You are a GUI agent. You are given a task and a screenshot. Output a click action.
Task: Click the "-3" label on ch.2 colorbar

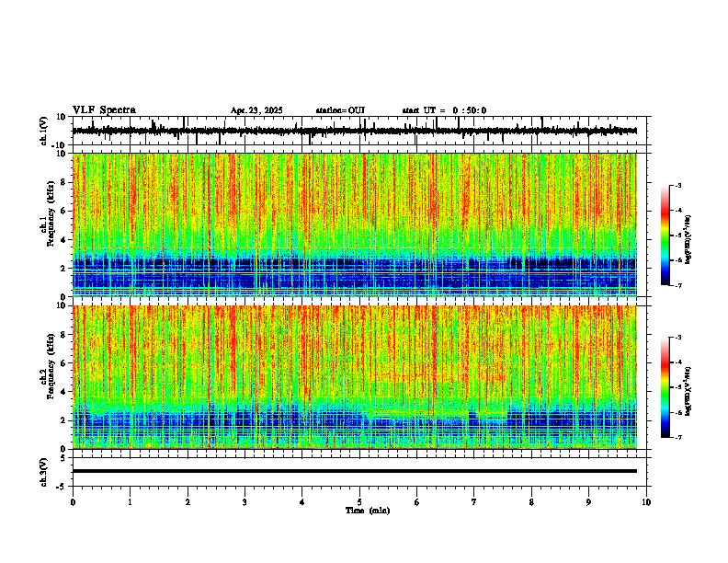[678, 338]
